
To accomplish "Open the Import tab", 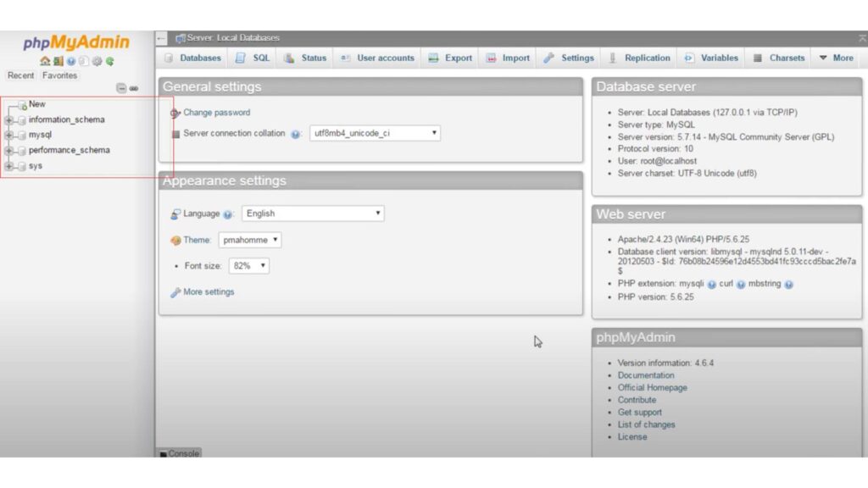I will (509, 58).
